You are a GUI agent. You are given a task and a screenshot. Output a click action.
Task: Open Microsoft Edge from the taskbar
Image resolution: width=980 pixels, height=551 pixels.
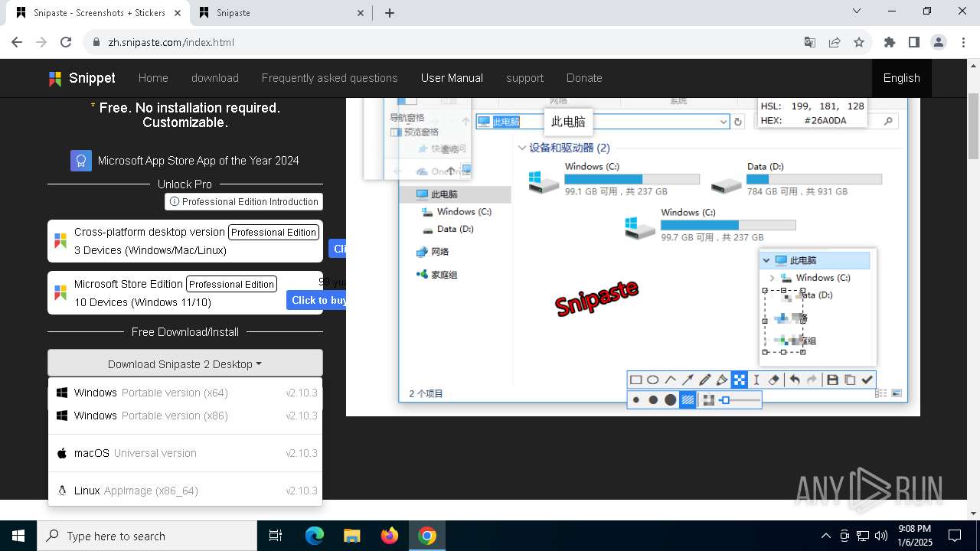tap(315, 536)
